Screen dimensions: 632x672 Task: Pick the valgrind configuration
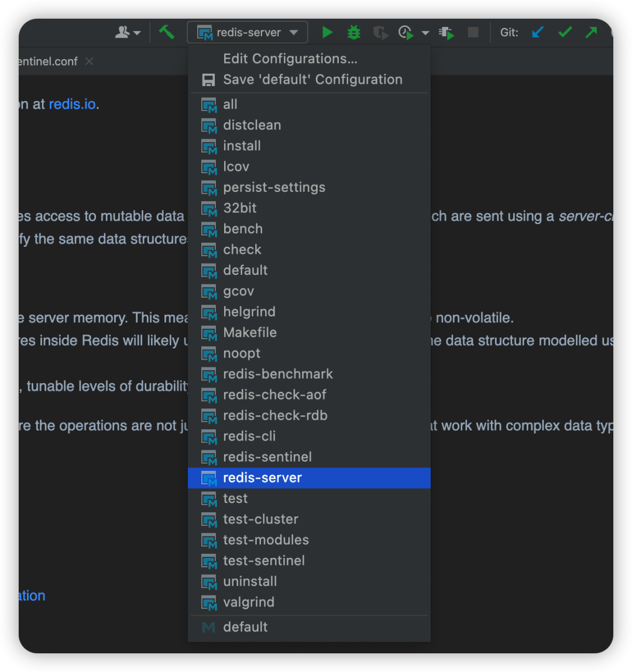tap(249, 602)
